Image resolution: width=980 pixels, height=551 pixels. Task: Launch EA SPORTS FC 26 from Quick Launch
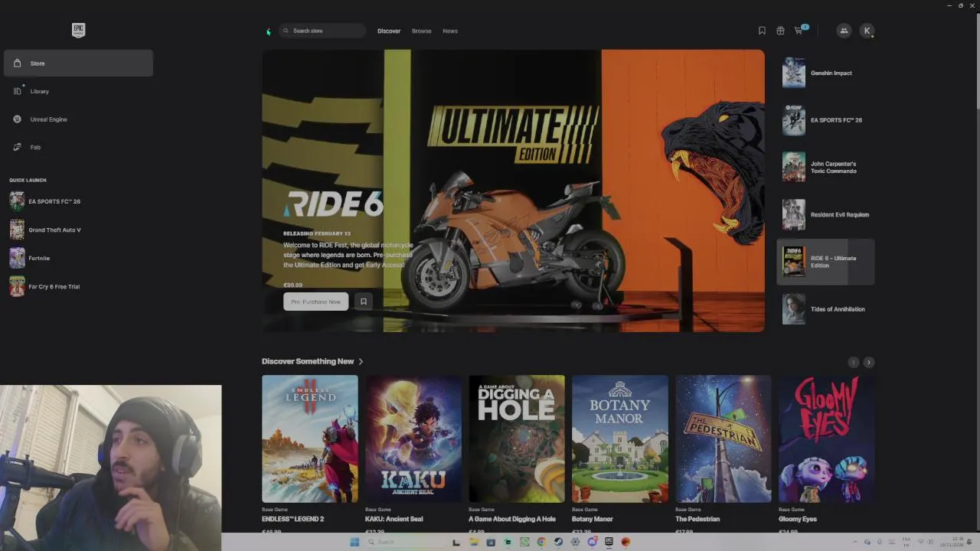pos(46,201)
